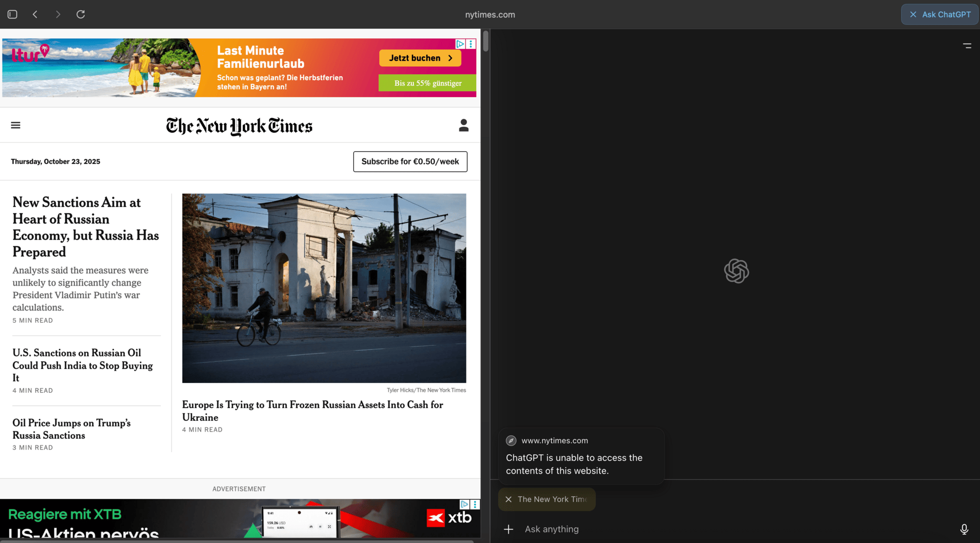Viewport: 980px width, 543px height.
Task: Open the ltur ad options menu dots
Action: 471,44
